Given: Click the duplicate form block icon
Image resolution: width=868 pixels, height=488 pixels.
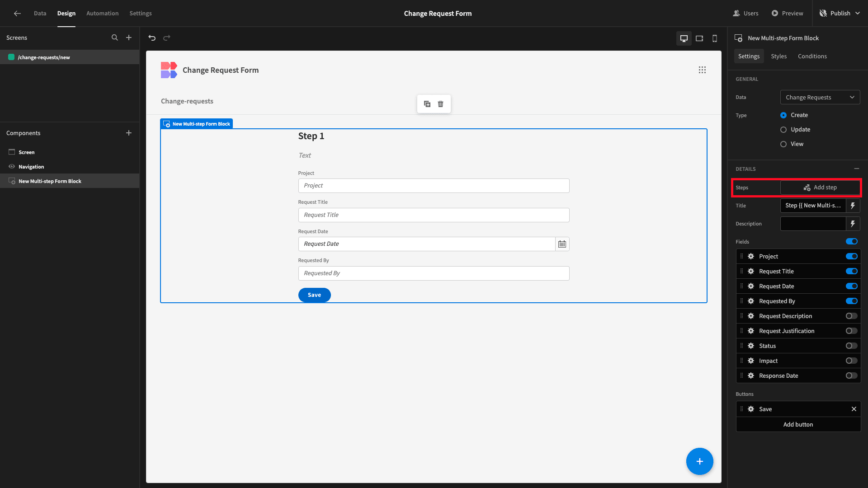Looking at the screenshot, I should [427, 103].
